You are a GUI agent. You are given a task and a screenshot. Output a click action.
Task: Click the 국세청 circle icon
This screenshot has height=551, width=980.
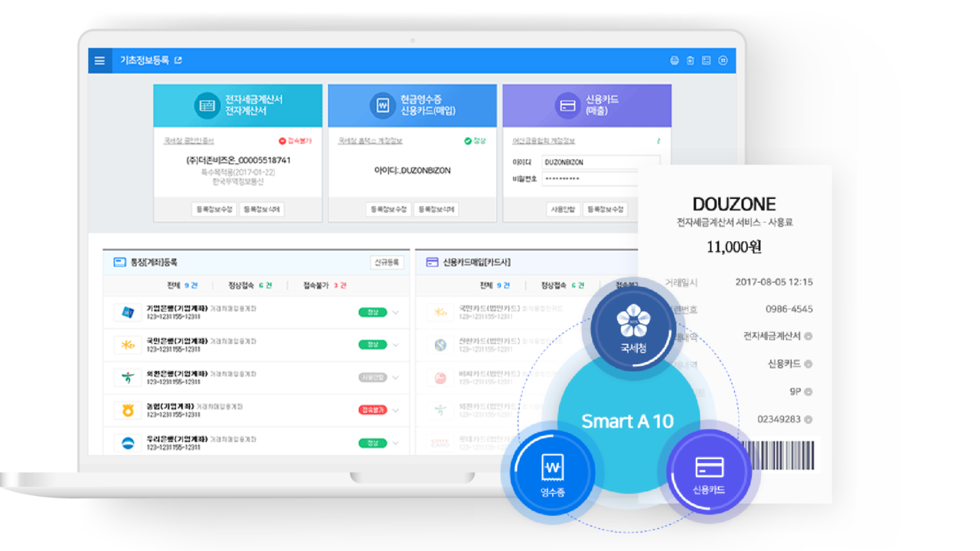pos(633,328)
